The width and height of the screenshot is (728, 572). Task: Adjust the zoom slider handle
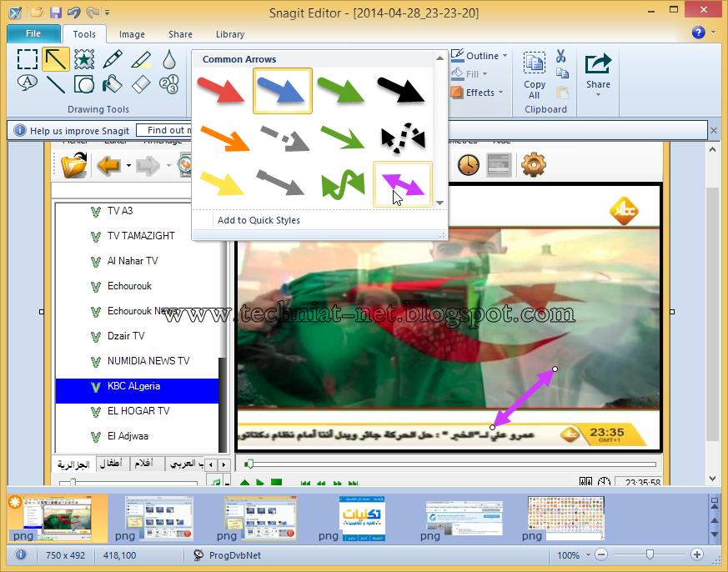point(650,554)
